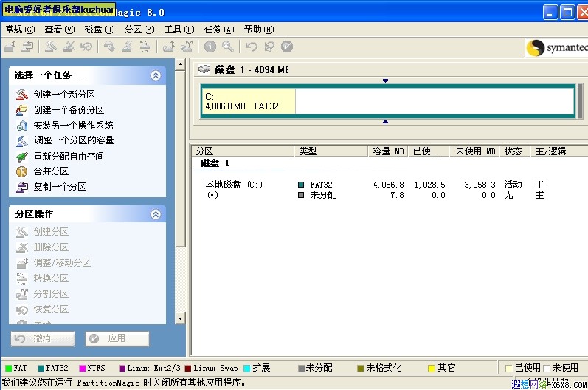Open the 任务(A) menu
Image resolution: width=588 pixels, height=390 pixels.
[219, 30]
